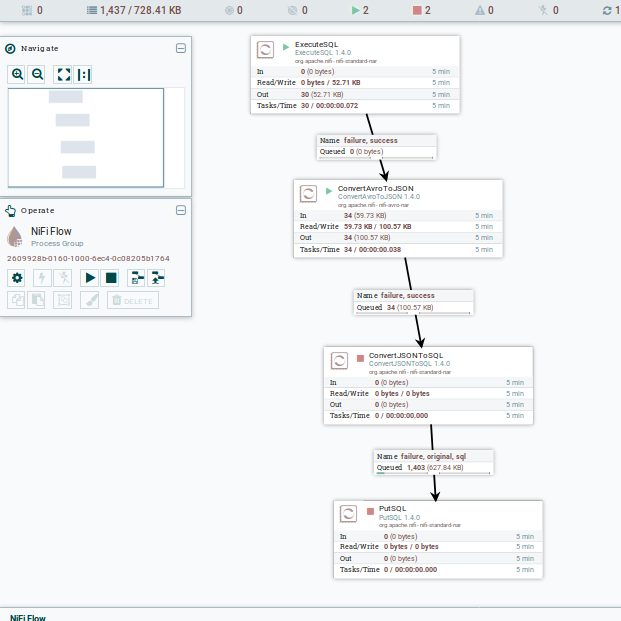Click the Zoom In magnifier icon
Screen dimensions: 621x621
coord(17,74)
